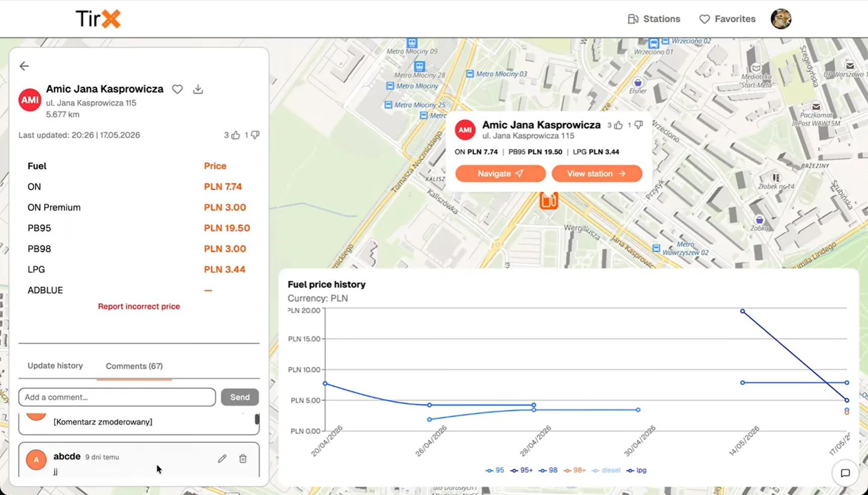Click the ADBLUE fuel row label
The width and height of the screenshot is (868, 495).
click(45, 290)
